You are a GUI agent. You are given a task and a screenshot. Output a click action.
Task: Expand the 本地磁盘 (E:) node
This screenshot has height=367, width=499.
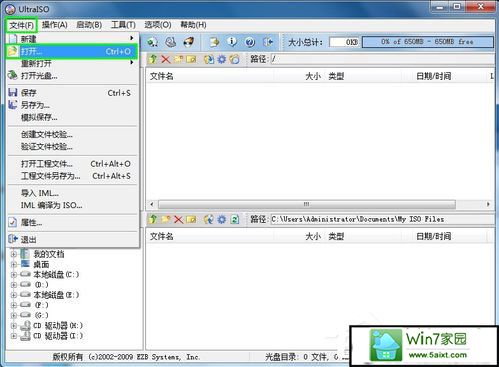pos(14,295)
